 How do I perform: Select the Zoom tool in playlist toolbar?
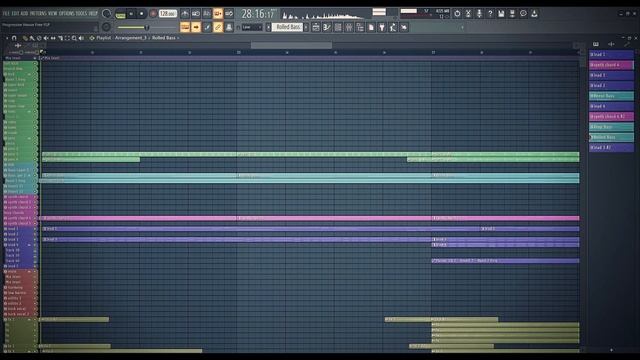(74, 38)
